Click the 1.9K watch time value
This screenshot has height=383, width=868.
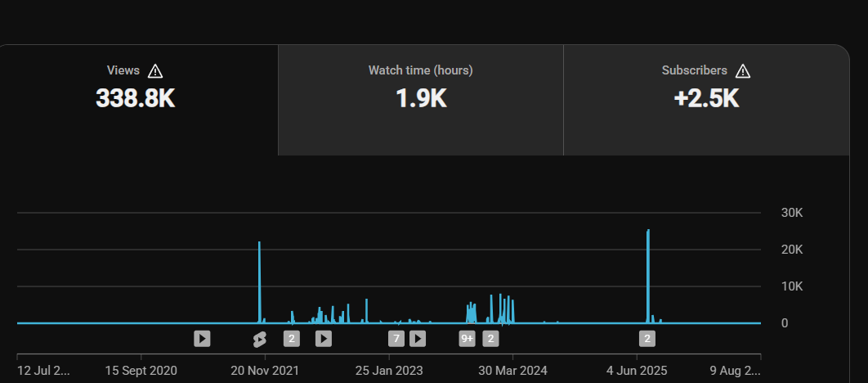[x=421, y=99]
